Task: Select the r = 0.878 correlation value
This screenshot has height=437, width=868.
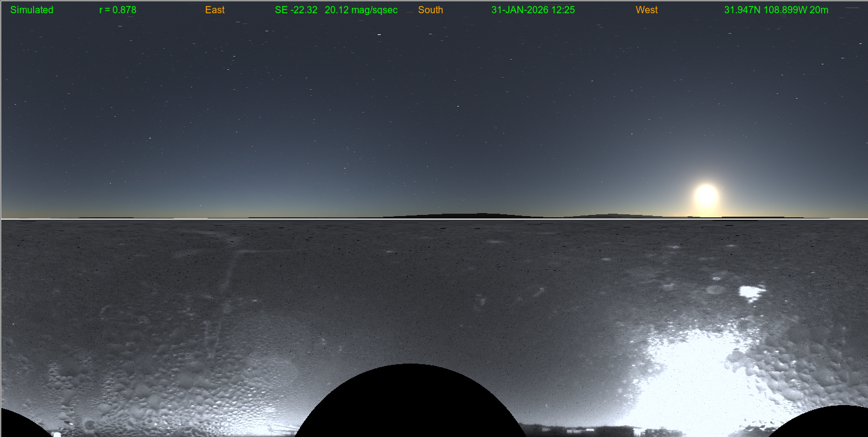Action: tap(118, 10)
